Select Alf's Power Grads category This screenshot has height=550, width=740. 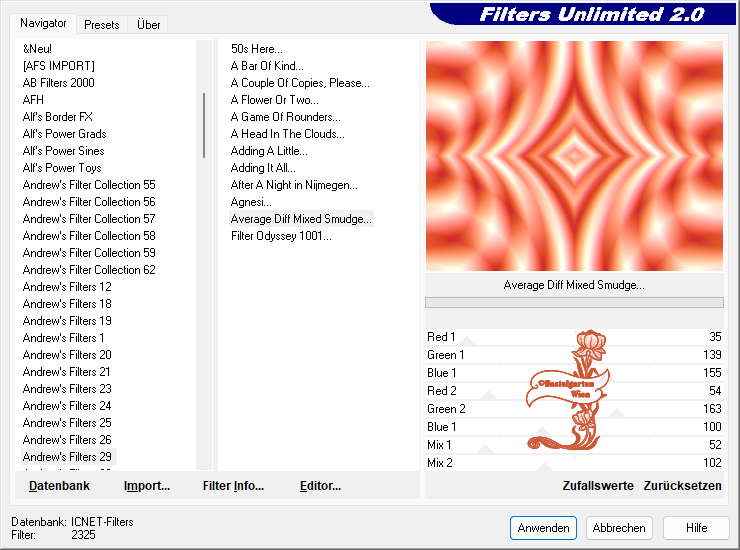(x=65, y=134)
